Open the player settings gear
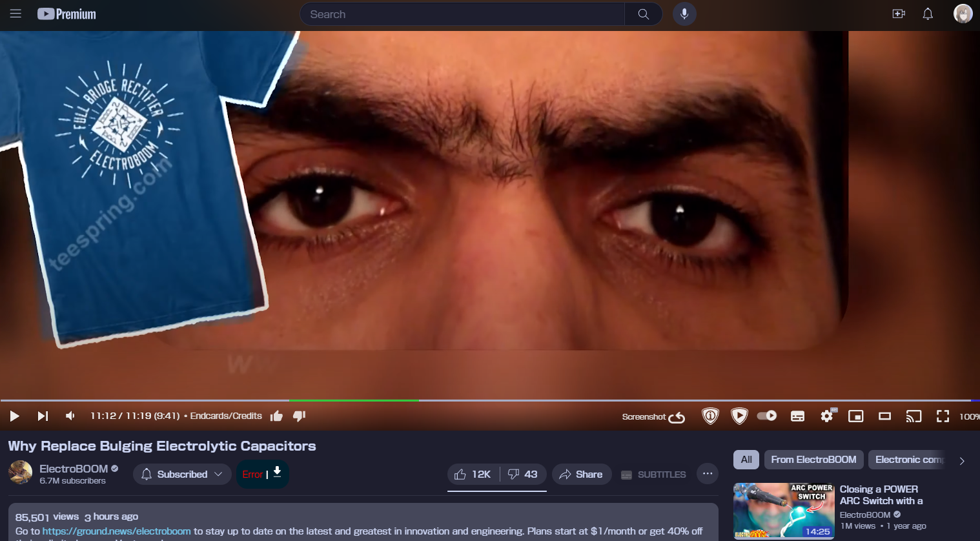This screenshot has height=541, width=980. pos(826,416)
